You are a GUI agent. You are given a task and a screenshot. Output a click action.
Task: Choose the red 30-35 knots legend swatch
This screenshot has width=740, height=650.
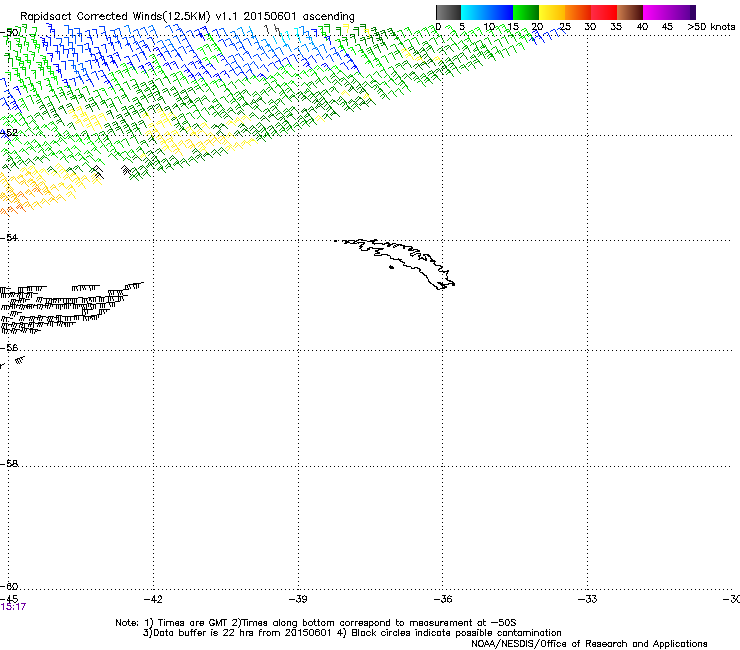(604, 12)
